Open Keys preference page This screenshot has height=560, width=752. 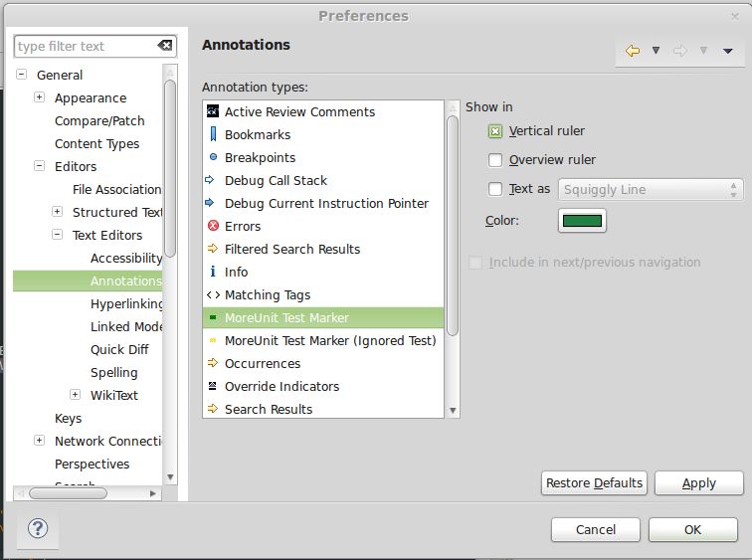click(68, 418)
